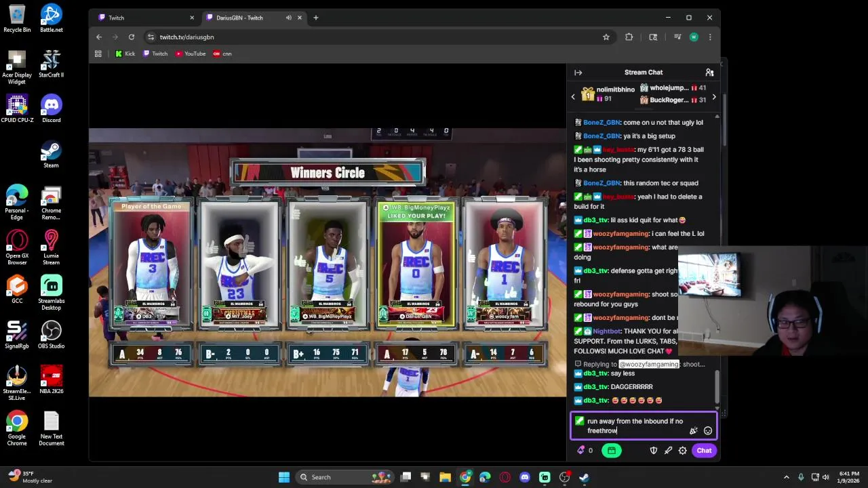Image resolution: width=868 pixels, height=488 pixels.
Task: Go back in browser history
Action: click(x=99, y=37)
